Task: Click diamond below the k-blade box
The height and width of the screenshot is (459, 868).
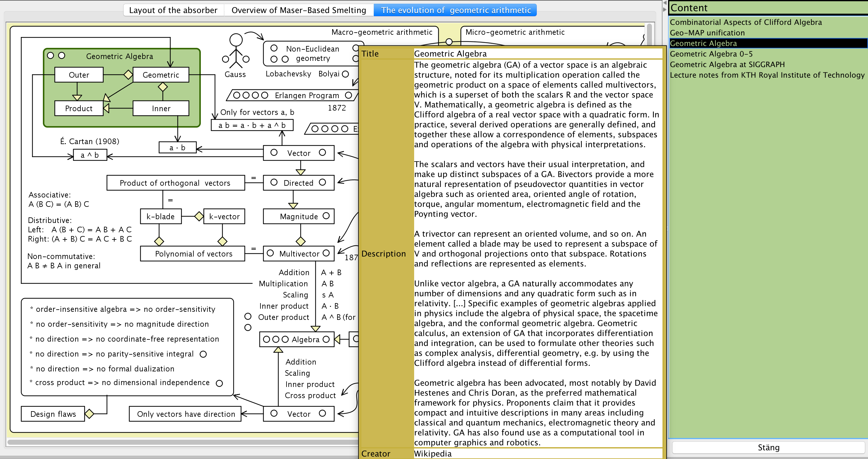Action: [x=159, y=241]
